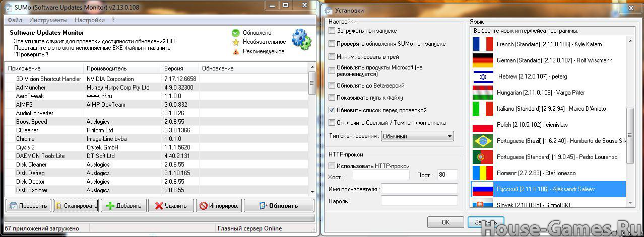This screenshot has width=644, height=237.
Task: Click the Сканировать button
Action: 76,205
